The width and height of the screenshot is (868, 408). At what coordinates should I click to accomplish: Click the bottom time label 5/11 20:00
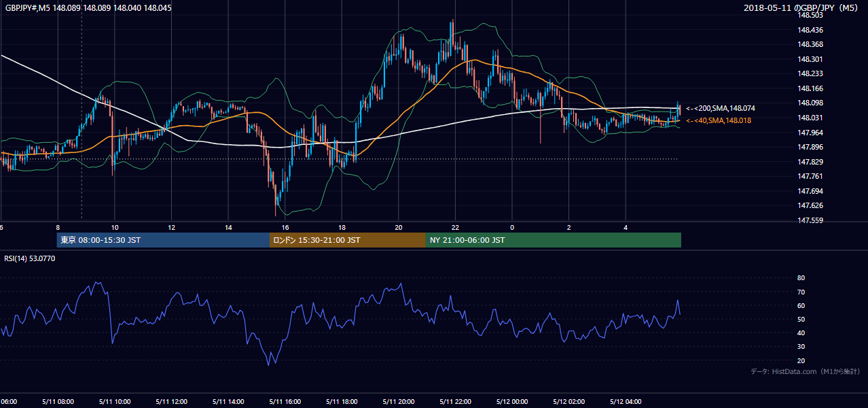click(398, 401)
